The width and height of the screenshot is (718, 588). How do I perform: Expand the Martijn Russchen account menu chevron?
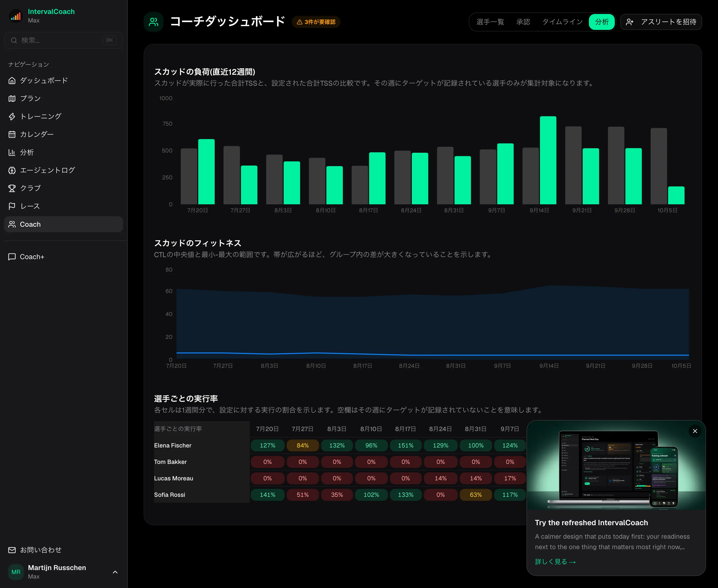115,572
